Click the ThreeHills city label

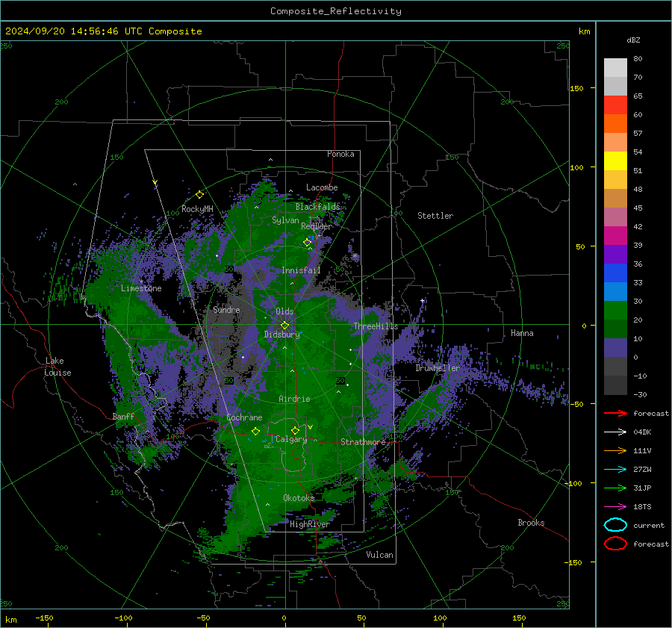[376, 326]
